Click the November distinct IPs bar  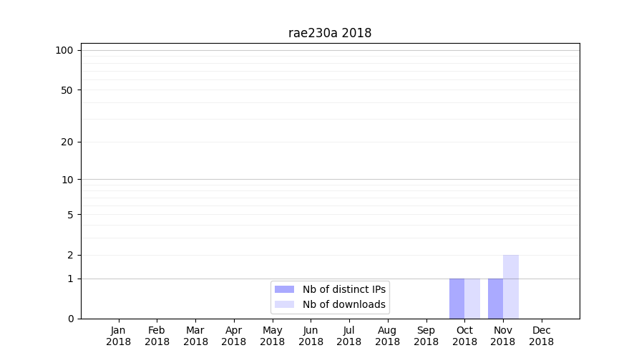(495, 299)
